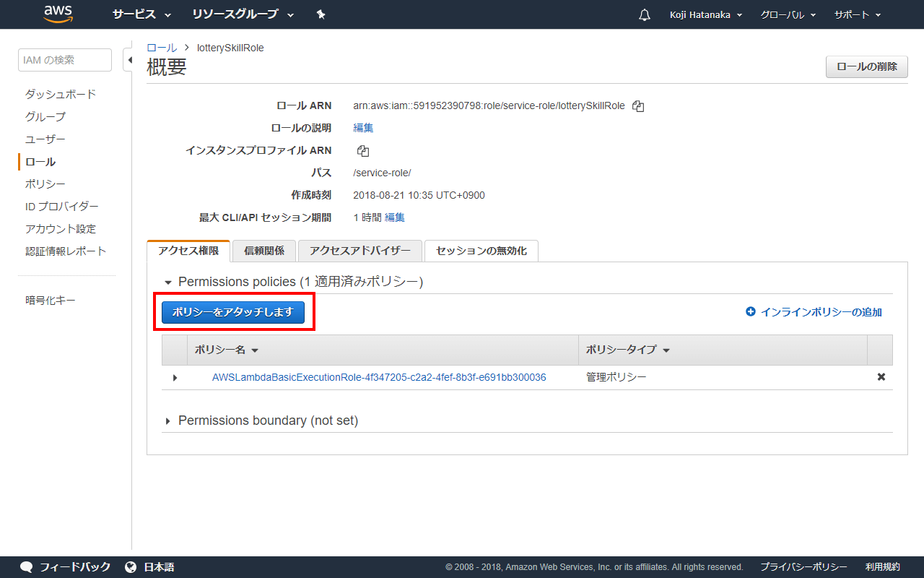Open the サービス dropdown menu

pos(141,14)
